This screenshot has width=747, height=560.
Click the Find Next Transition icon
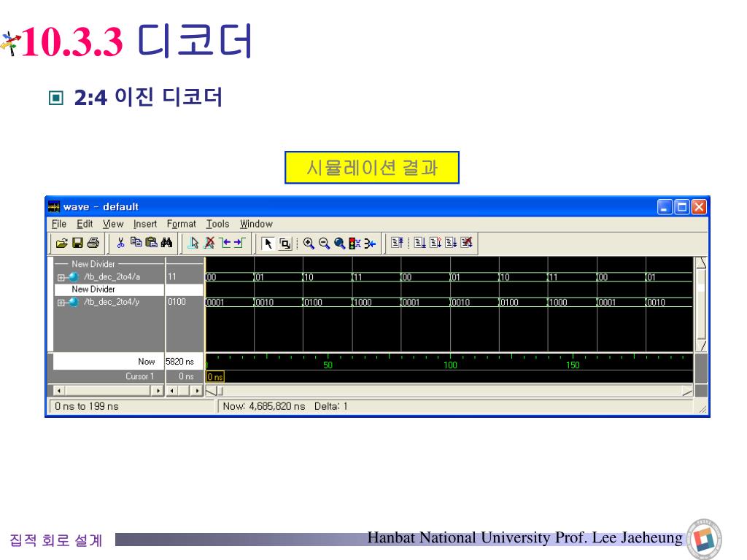click(x=239, y=243)
